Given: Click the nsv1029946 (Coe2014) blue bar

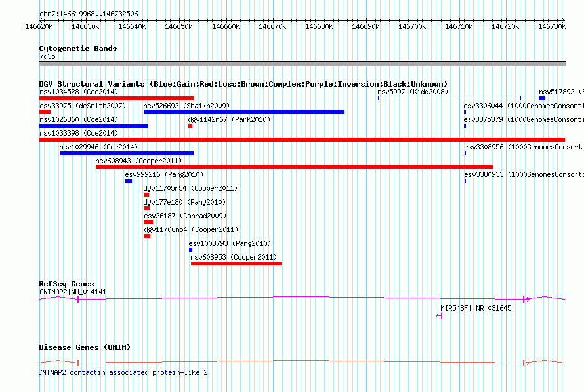Looking at the screenshot, I should 127,153.
